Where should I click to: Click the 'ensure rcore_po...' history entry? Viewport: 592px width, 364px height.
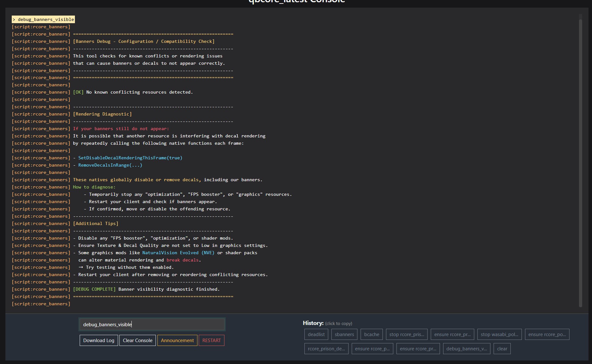547,334
